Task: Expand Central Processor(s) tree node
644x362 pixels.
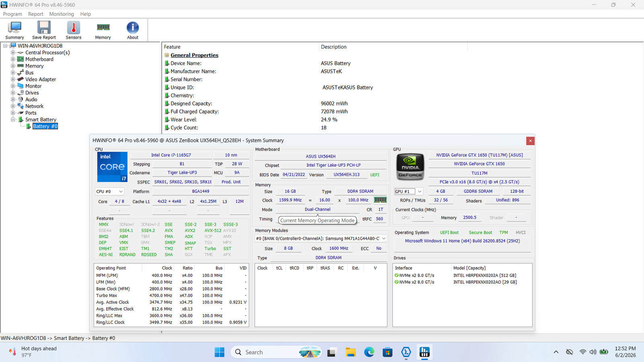Action: (x=13, y=52)
